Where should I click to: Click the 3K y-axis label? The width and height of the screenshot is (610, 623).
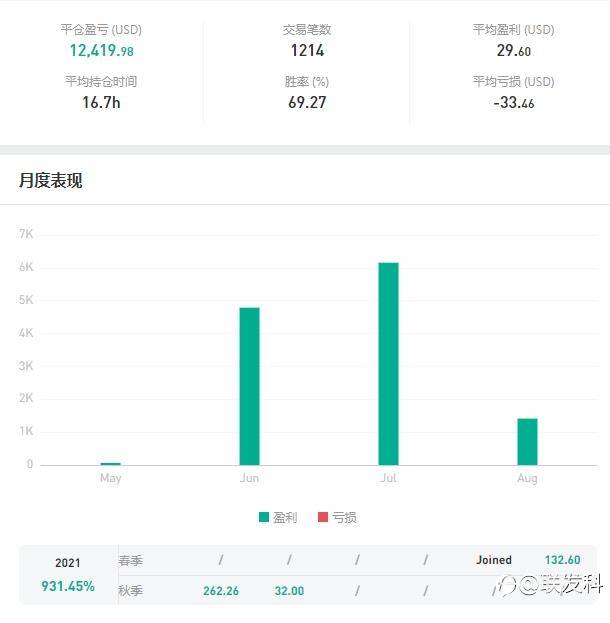(x=26, y=366)
